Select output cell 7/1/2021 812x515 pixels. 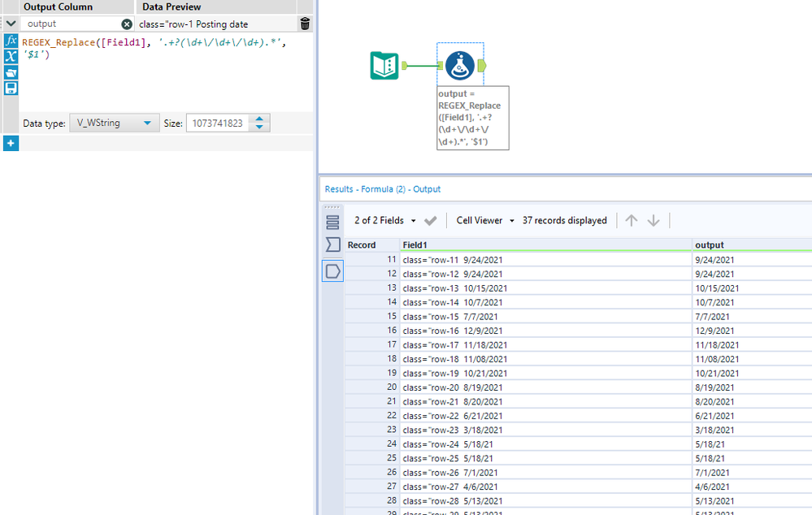click(x=752, y=473)
